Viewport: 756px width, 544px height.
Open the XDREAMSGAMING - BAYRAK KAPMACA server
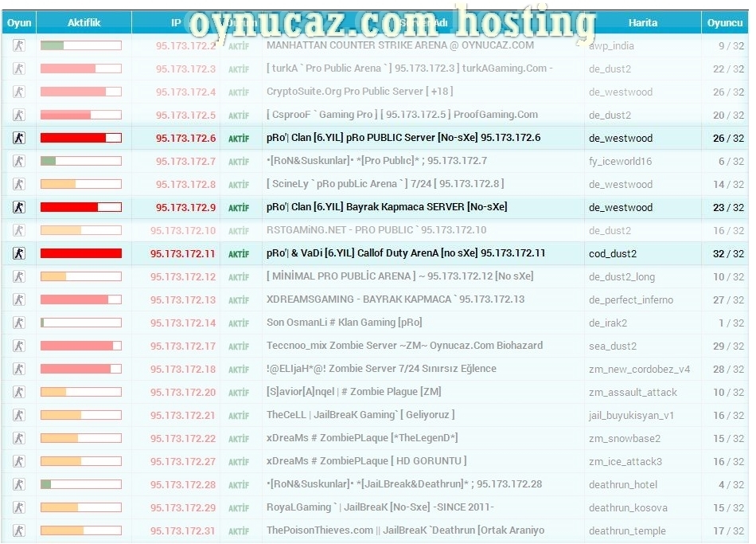(x=396, y=299)
